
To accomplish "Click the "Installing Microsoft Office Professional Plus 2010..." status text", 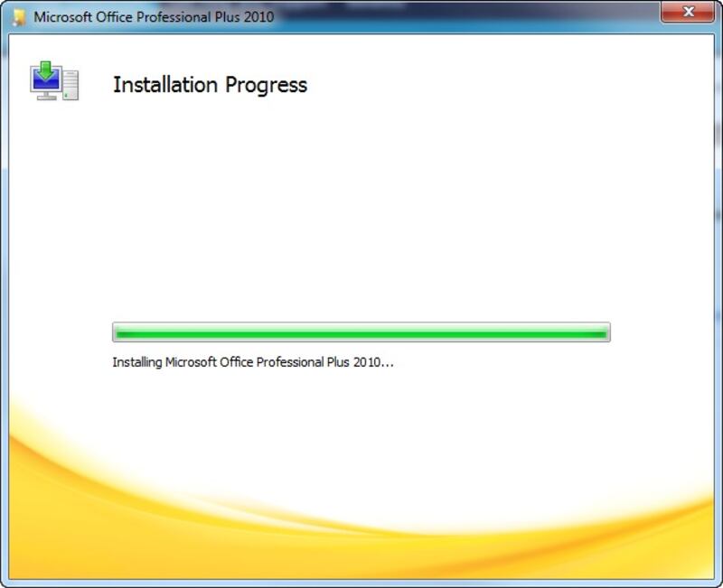I will (x=253, y=362).
